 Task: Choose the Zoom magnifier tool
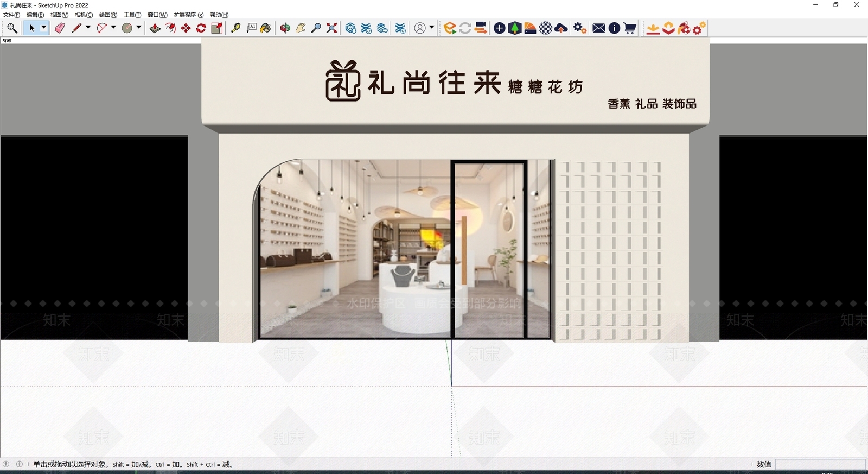(x=316, y=28)
